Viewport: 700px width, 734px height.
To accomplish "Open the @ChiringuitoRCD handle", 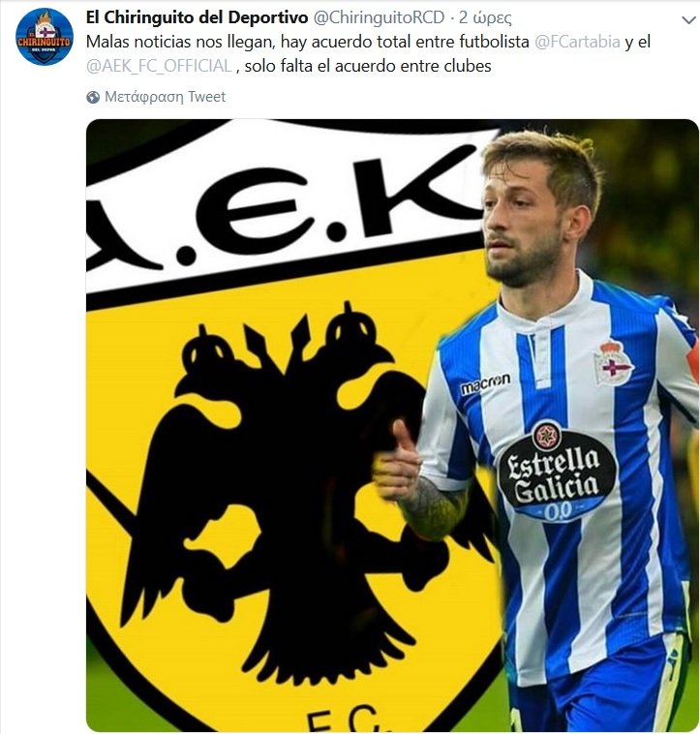I will [379, 17].
